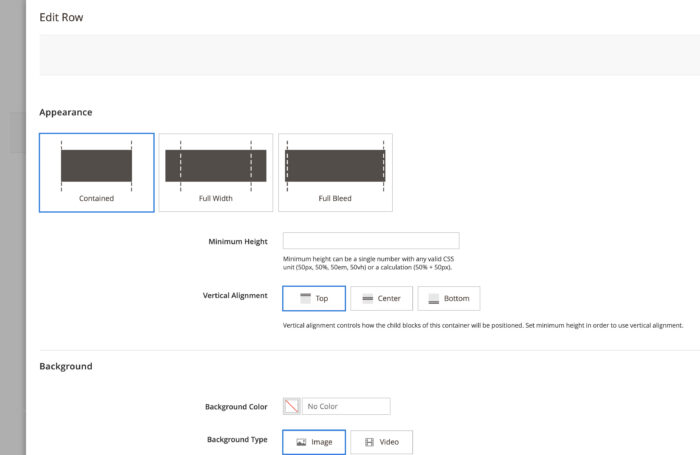Click the No Color text field

346,406
